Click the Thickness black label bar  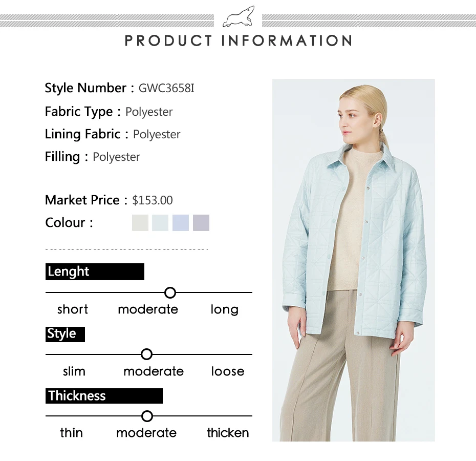click(x=104, y=396)
